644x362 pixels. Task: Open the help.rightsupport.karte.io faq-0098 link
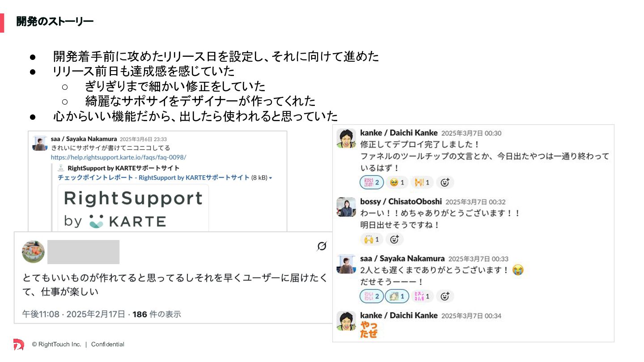tap(119, 157)
